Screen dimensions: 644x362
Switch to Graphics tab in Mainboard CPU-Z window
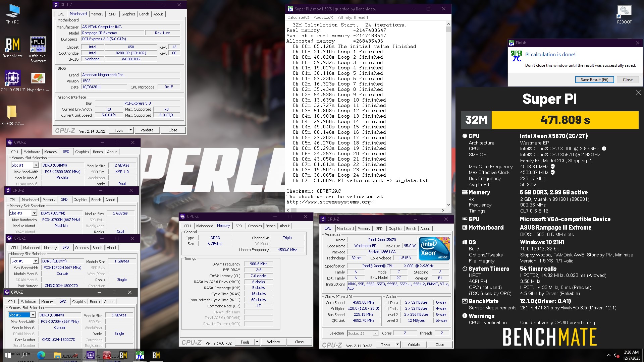coord(128,14)
